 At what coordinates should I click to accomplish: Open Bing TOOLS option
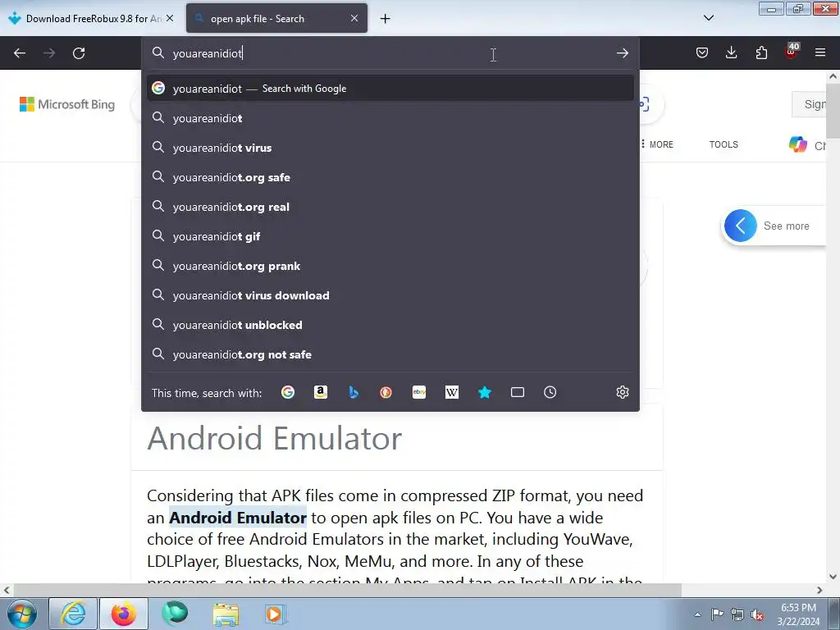(724, 144)
